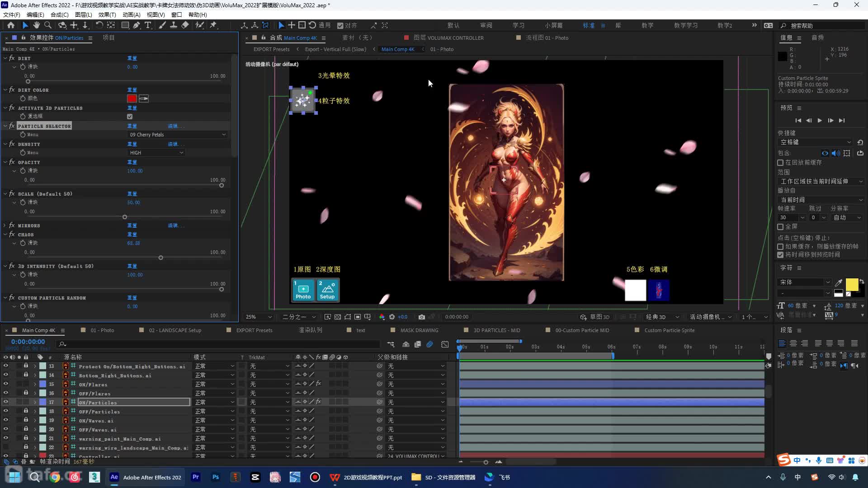The image size is (868, 488).
Task: Select the Type text tool
Action: tap(148, 25)
